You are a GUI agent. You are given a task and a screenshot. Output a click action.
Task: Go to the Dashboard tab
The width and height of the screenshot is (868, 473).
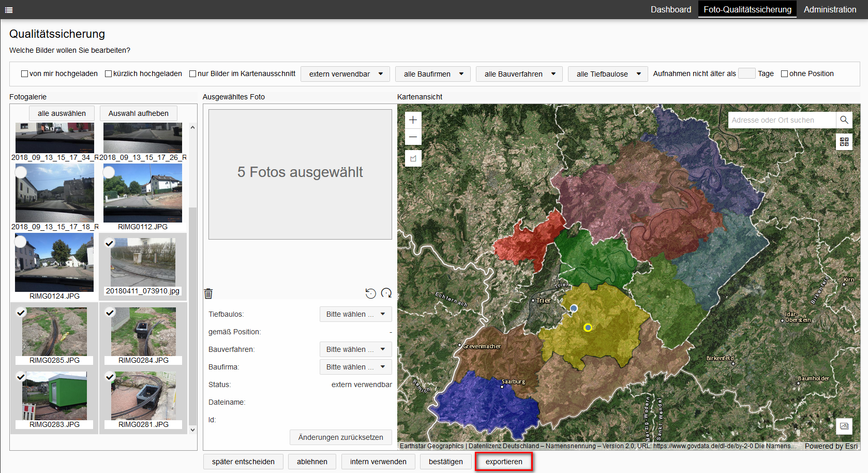[671, 9]
